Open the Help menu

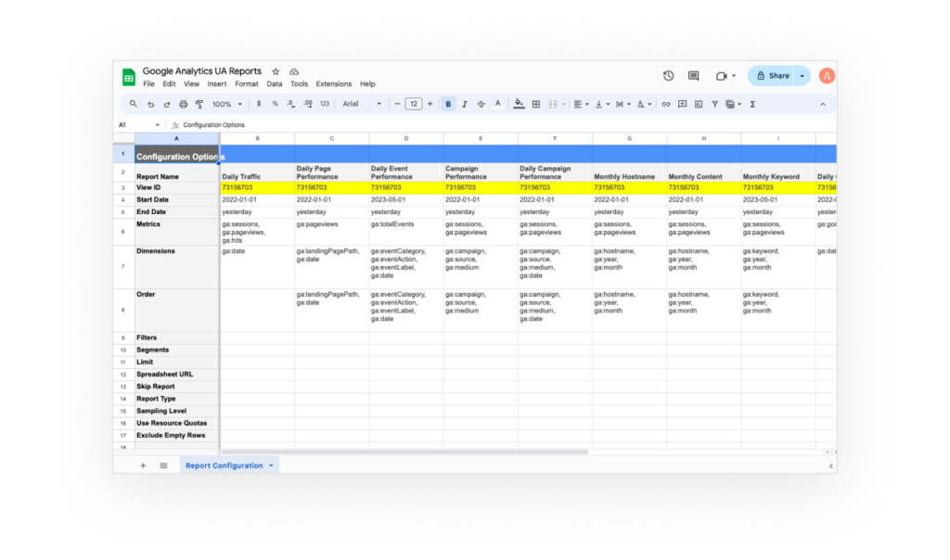[367, 84]
